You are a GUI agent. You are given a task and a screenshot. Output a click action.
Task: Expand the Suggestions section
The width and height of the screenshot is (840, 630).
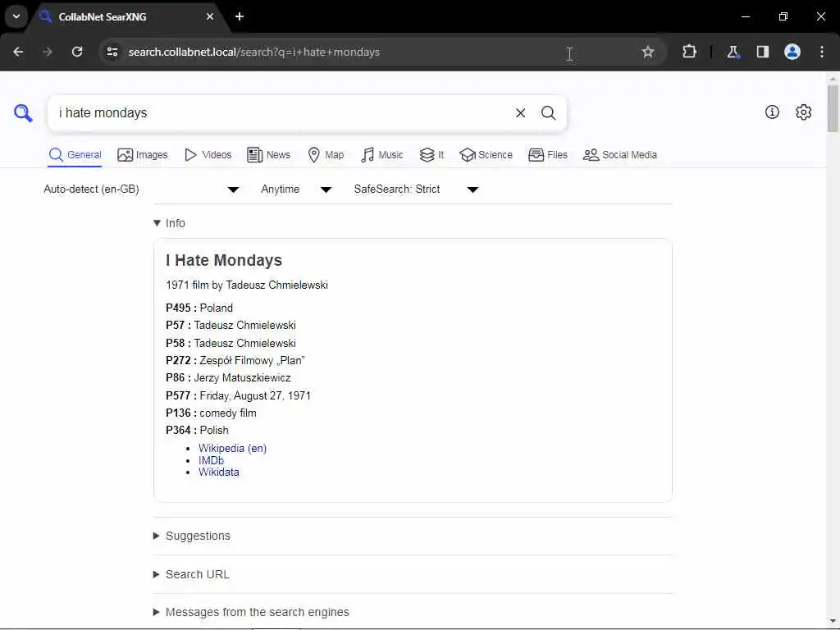coord(192,536)
